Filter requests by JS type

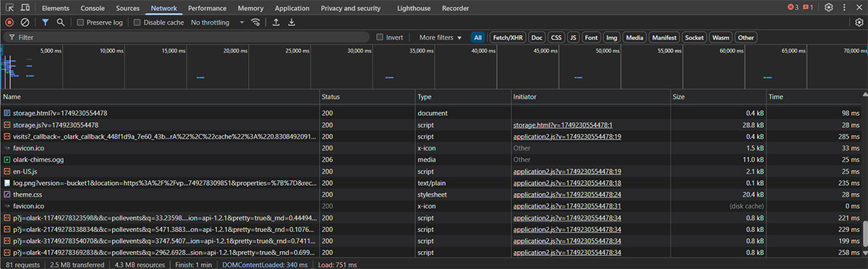tap(573, 37)
